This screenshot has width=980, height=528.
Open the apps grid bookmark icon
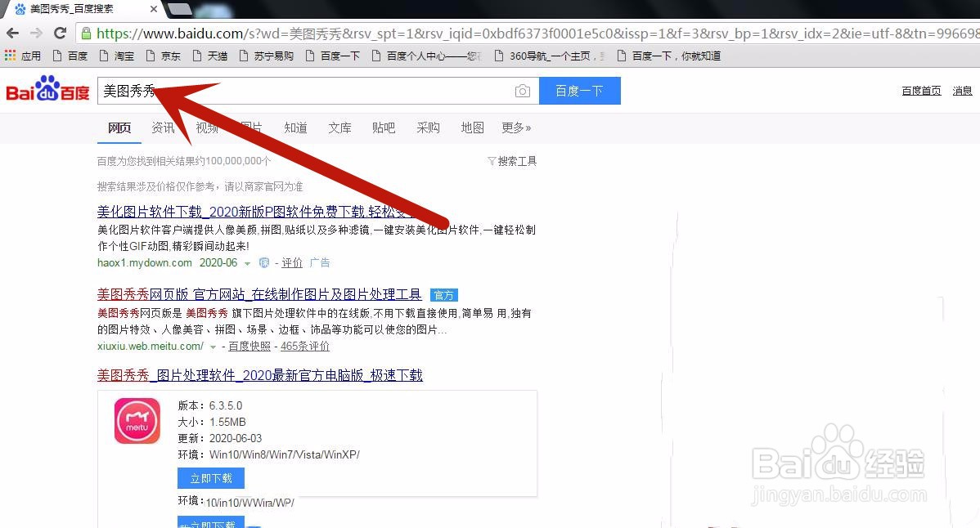(x=10, y=56)
